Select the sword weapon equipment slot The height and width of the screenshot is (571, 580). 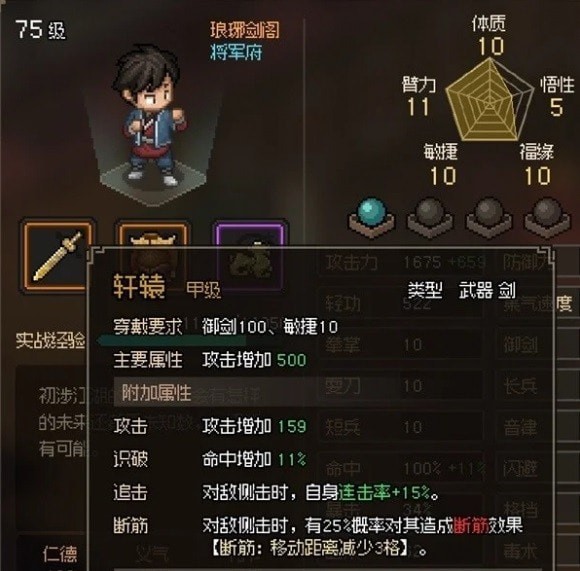(57, 256)
